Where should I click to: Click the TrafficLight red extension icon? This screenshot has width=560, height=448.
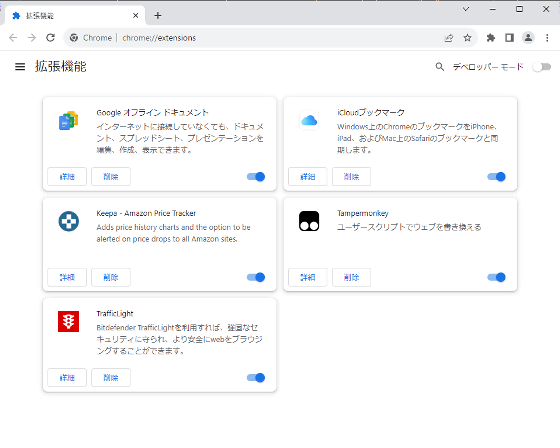[x=69, y=322]
